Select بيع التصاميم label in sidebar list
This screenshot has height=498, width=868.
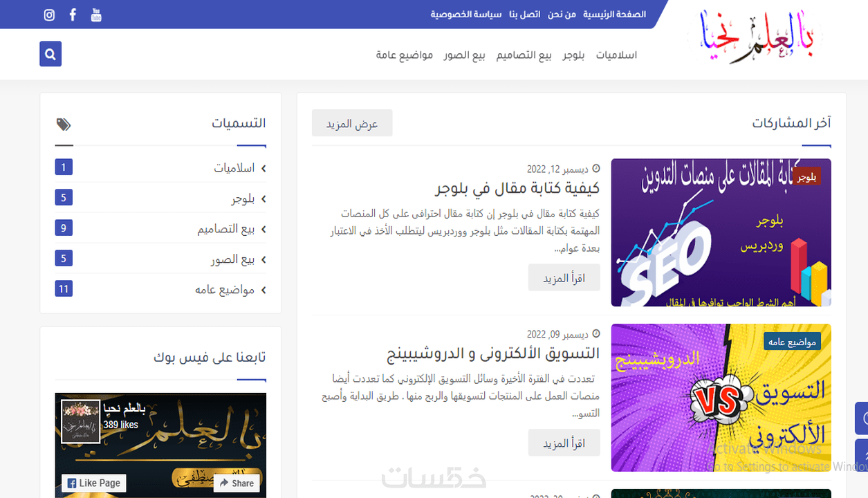[226, 229]
